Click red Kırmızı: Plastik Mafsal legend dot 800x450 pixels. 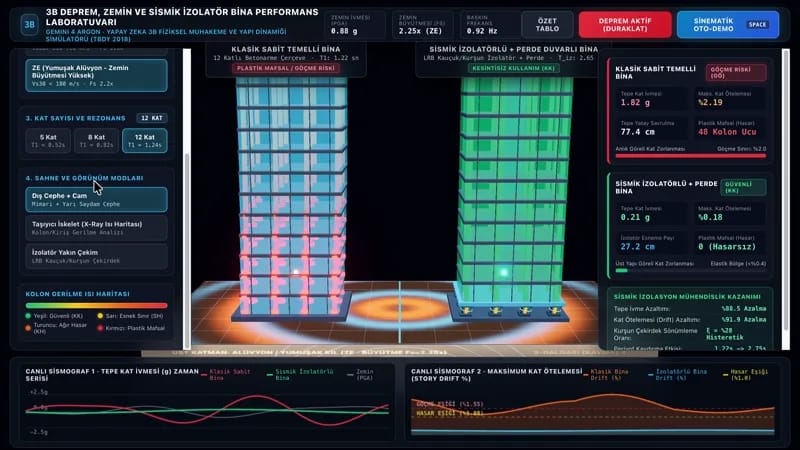100,328
